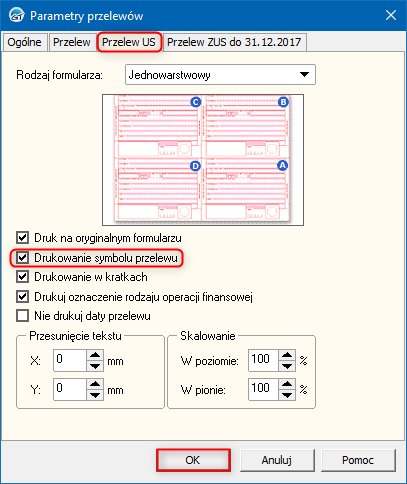
Task: Click the form section C marker
Action: 196,102
